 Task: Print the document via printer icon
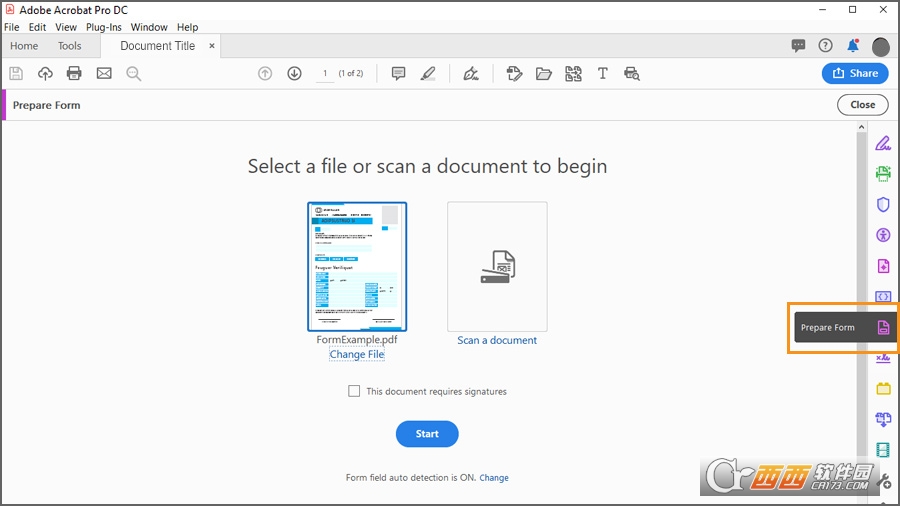point(74,73)
